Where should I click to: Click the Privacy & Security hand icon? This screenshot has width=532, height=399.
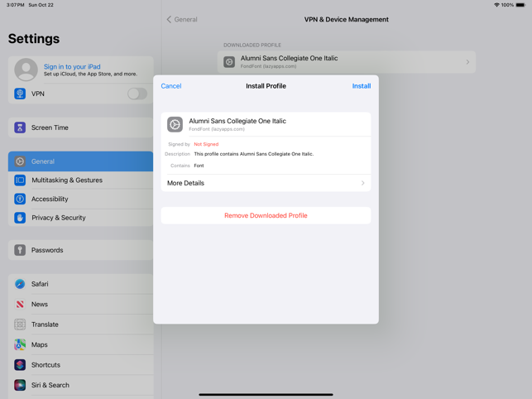click(20, 218)
